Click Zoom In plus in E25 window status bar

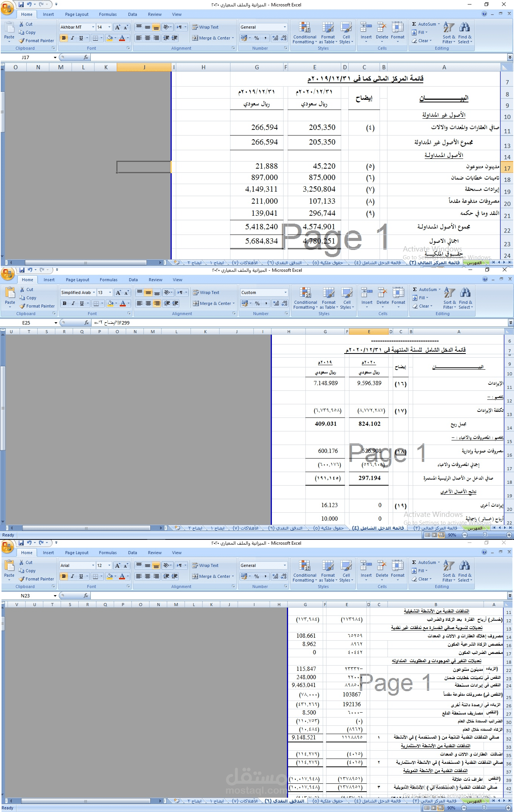click(x=509, y=535)
